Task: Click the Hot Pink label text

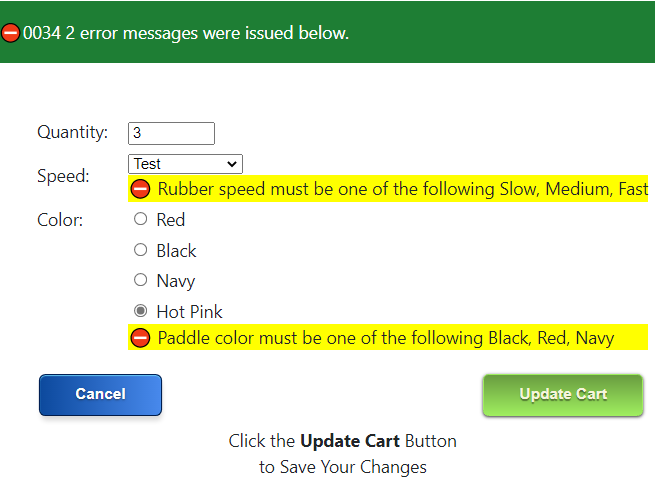Action: coord(190,312)
